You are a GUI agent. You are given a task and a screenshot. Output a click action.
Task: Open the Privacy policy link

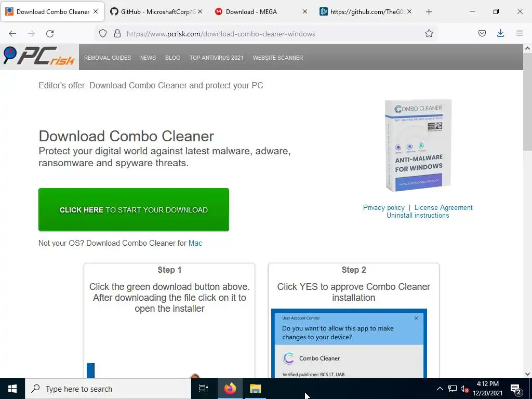click(x=384, y=207)
